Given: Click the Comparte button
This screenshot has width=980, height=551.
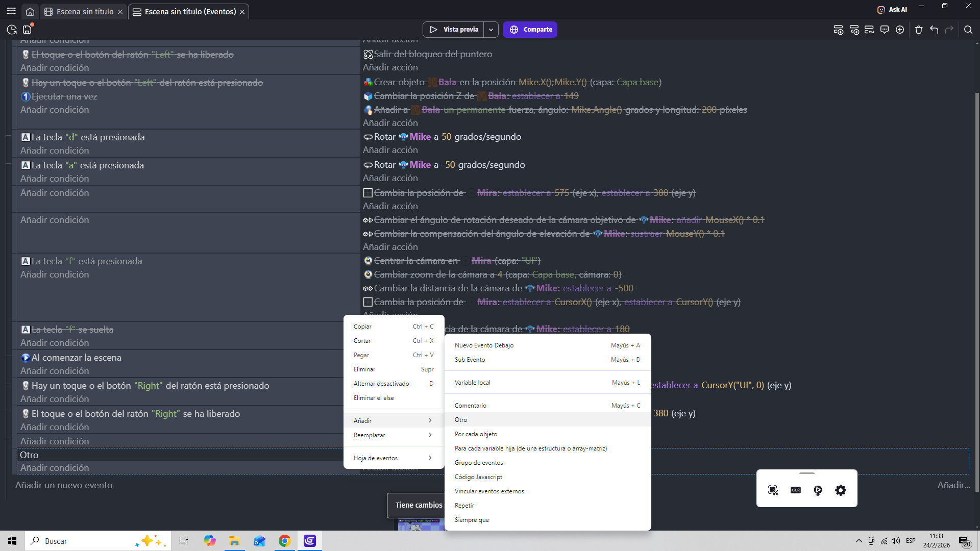Looking at the screenshot, I should point(530,30).
